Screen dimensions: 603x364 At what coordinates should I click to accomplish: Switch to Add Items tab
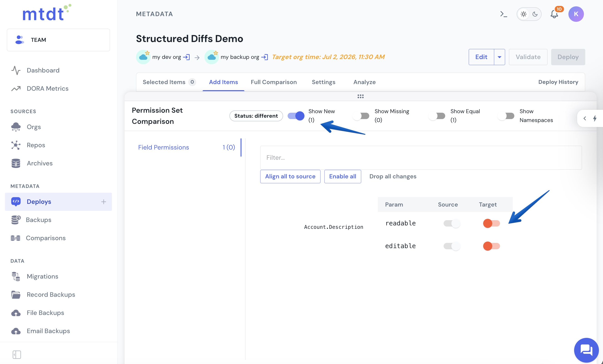[223, 82]
